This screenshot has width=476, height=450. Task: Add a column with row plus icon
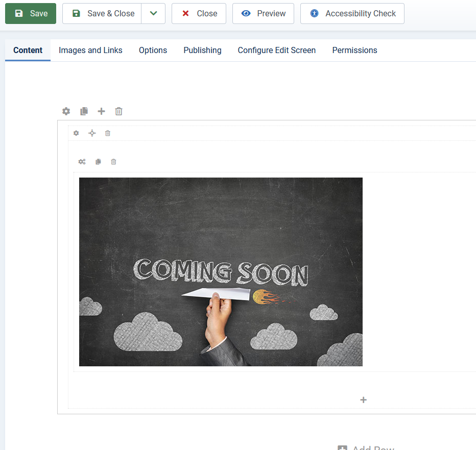(x=102, y=111)
